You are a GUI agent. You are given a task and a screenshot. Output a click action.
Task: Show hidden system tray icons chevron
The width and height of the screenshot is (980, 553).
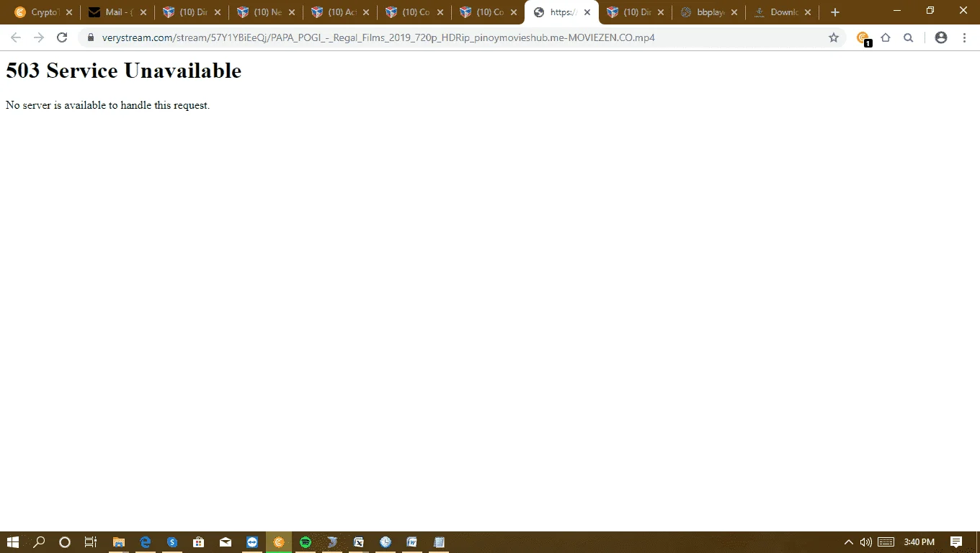tap(848, 542)
